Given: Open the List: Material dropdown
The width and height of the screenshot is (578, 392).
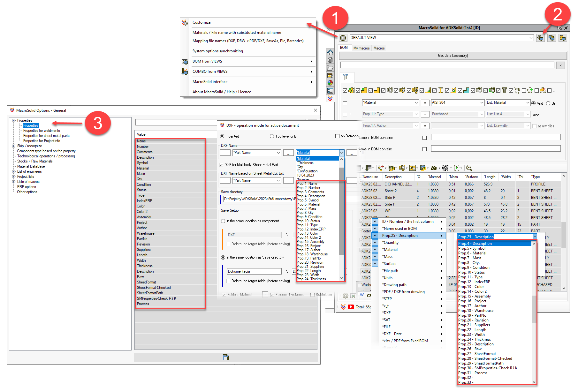Looking at the screenshot, I should (528, 103).
